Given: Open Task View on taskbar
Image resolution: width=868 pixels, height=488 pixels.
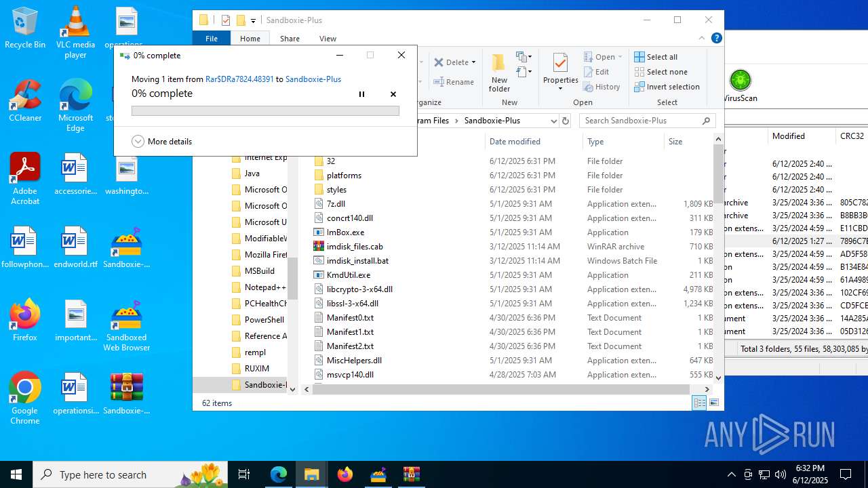Looking at the screenshot, I should 244,474.
